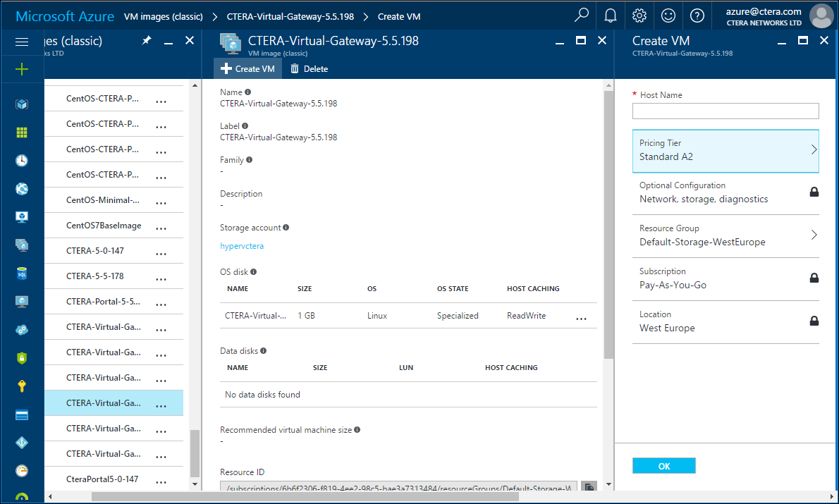Viewport: 839px width, 504px height.
Task: Click the locked Location West Europe row
Action: coord(725,321)
